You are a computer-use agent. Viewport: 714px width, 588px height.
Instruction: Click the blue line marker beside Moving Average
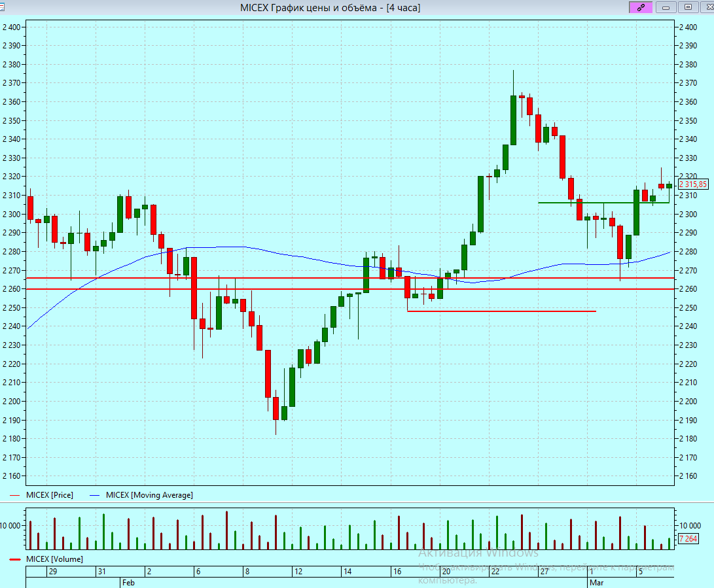95,496
